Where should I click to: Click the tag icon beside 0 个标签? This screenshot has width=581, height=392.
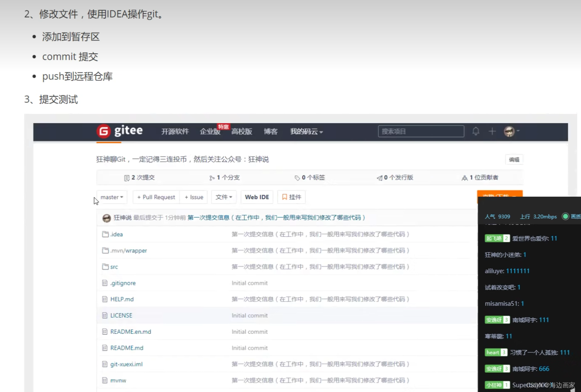point(297,178)
